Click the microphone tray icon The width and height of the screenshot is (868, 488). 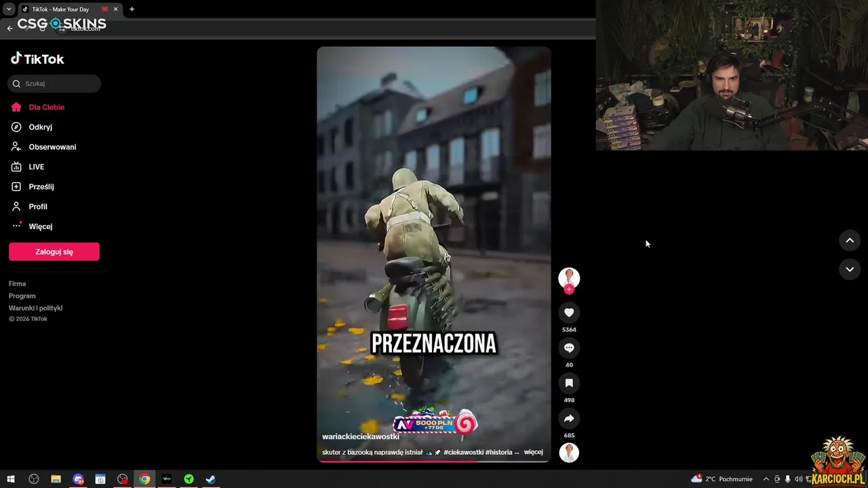point(787,479)
